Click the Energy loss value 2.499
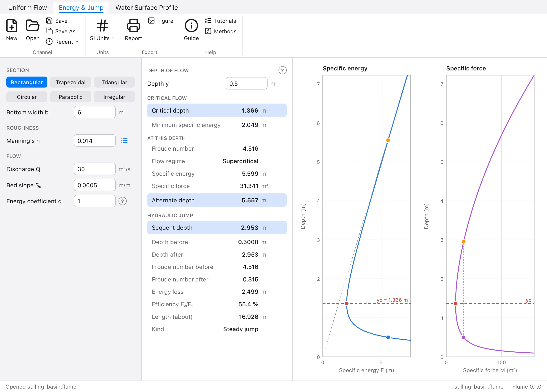Viewport: 547px width, 392px height. [250, 292]
